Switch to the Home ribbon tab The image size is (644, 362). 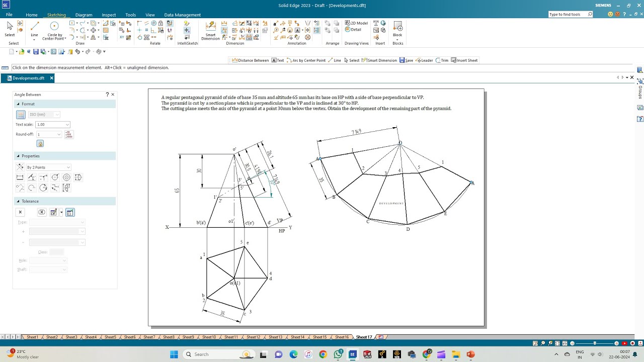pyautogui.click(x=32, y=15)
